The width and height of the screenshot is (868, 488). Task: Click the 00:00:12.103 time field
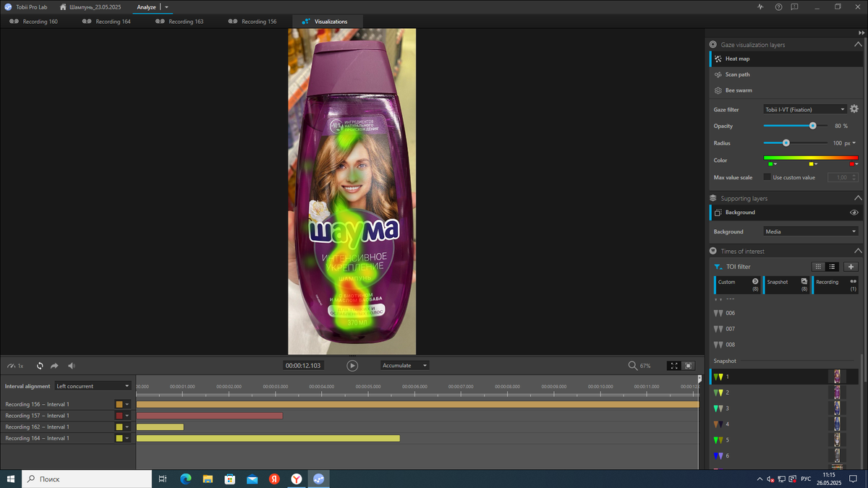pos(302,366)
